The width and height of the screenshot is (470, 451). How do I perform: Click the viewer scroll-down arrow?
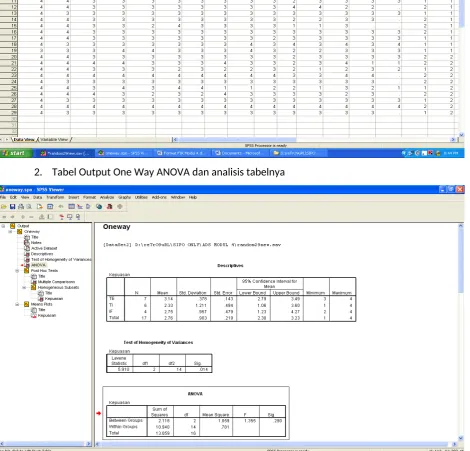[461, 438]
